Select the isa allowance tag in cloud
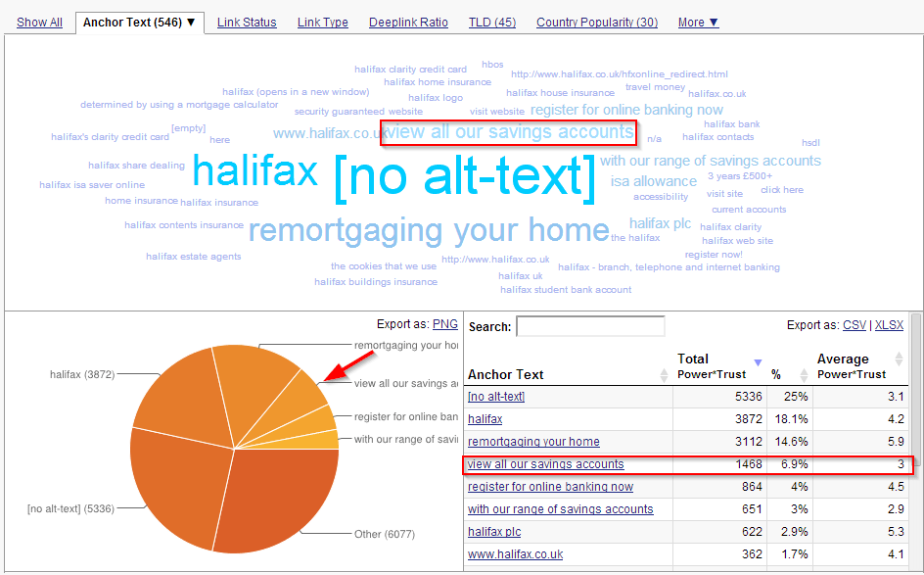Screen dimensions: 924x575 pos(654,181)
